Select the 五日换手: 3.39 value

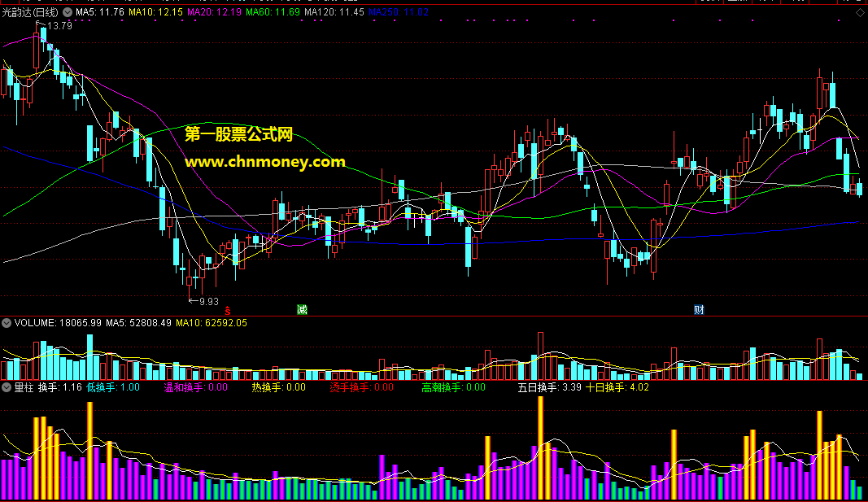point(550,387)
